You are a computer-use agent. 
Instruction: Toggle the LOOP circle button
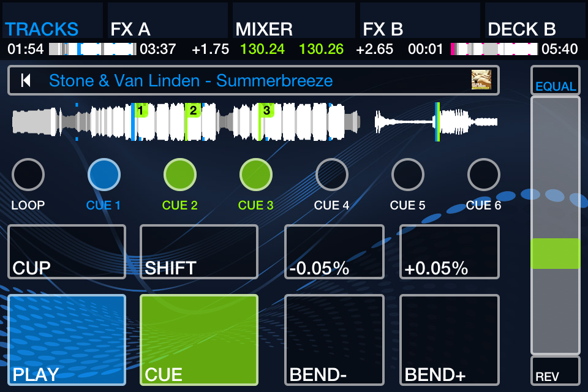[28, 175]
